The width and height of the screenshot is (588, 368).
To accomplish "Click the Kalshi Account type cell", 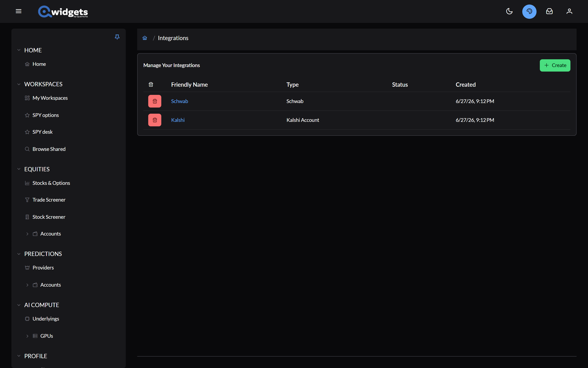I will click(x=303, y=120).
